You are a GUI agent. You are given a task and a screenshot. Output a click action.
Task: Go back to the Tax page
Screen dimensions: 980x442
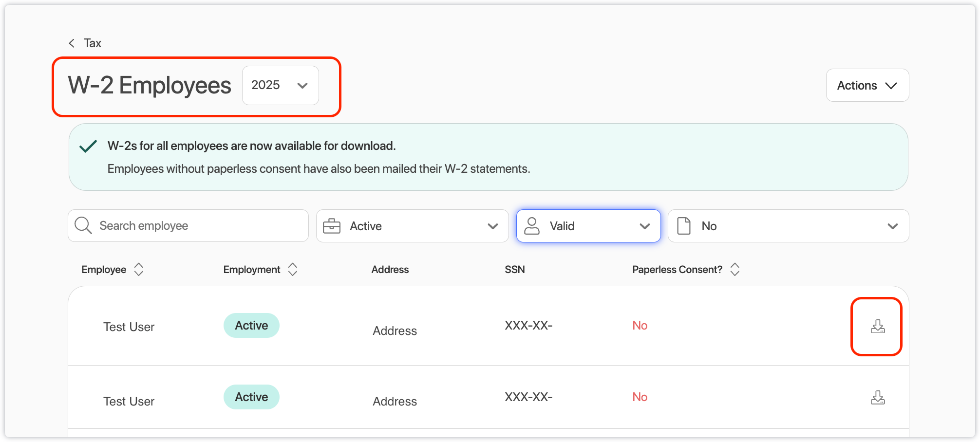(92, 43)
